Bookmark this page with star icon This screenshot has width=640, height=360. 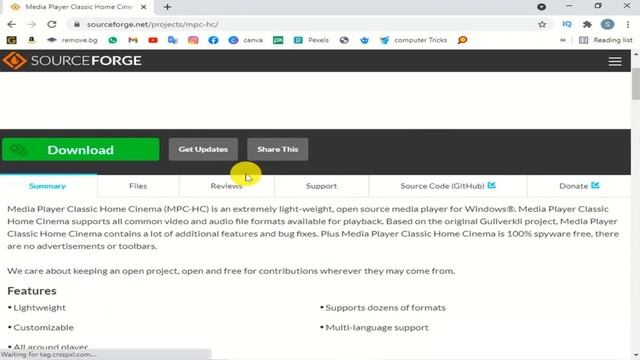(x=542, y=24)
